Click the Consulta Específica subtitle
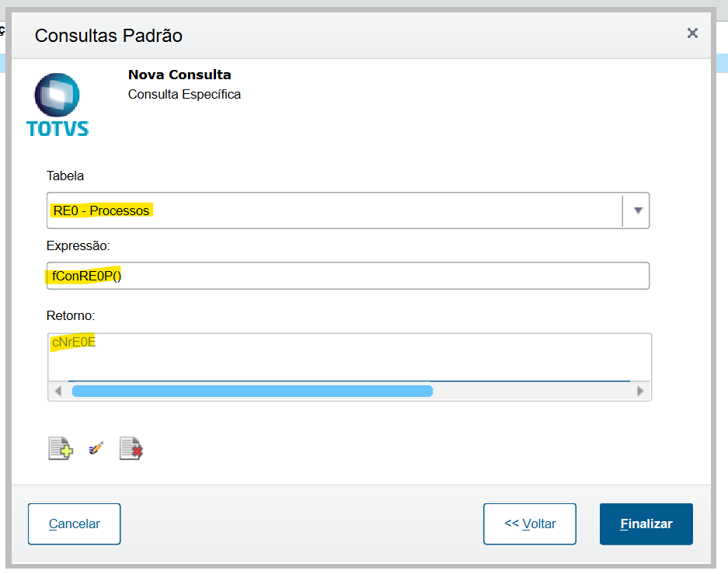This screenshot has height=574, width=728. [184, 95]
